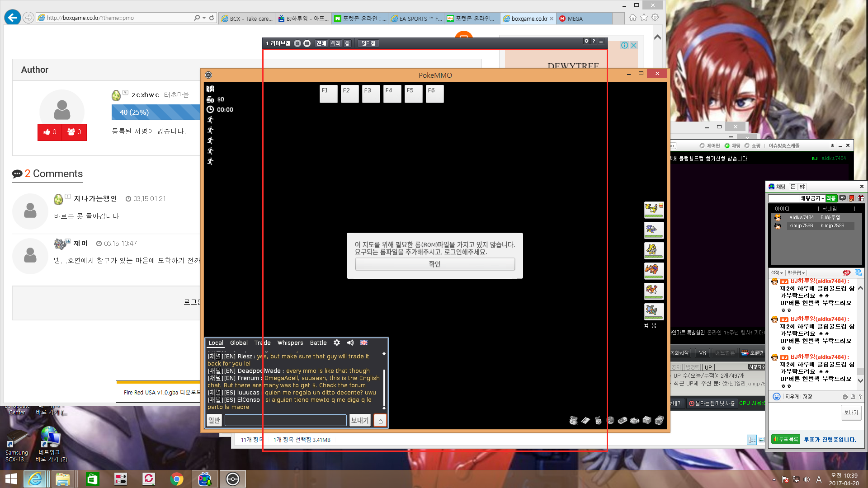Image resolution: width=868 pixels, height=488 pixels.
Task: Click the 일반 chat channel button
Action: pos(214,420)
